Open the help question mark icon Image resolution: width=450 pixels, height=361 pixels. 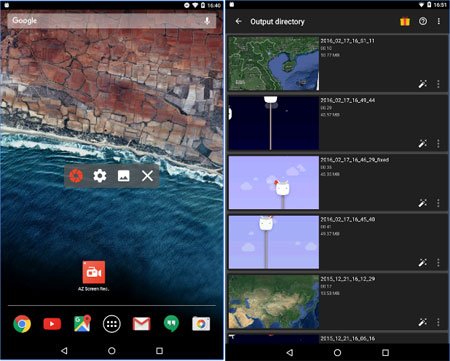[x=423, y=21]
